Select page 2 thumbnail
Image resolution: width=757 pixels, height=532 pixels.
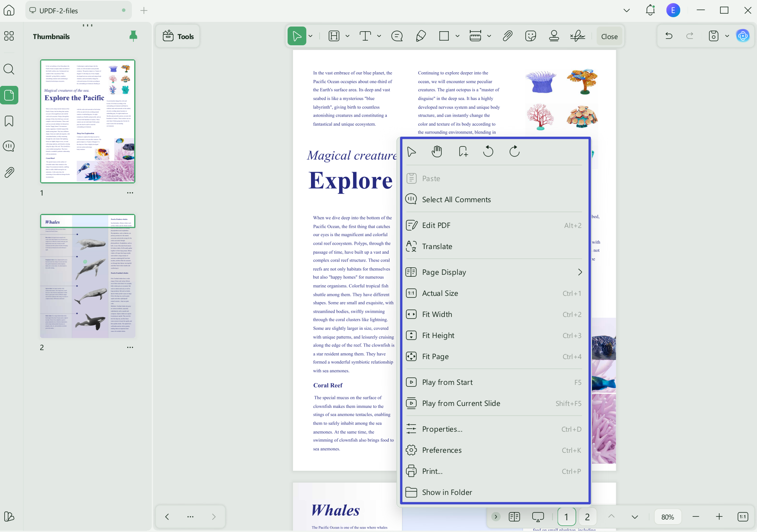click(x=88, y=276)
